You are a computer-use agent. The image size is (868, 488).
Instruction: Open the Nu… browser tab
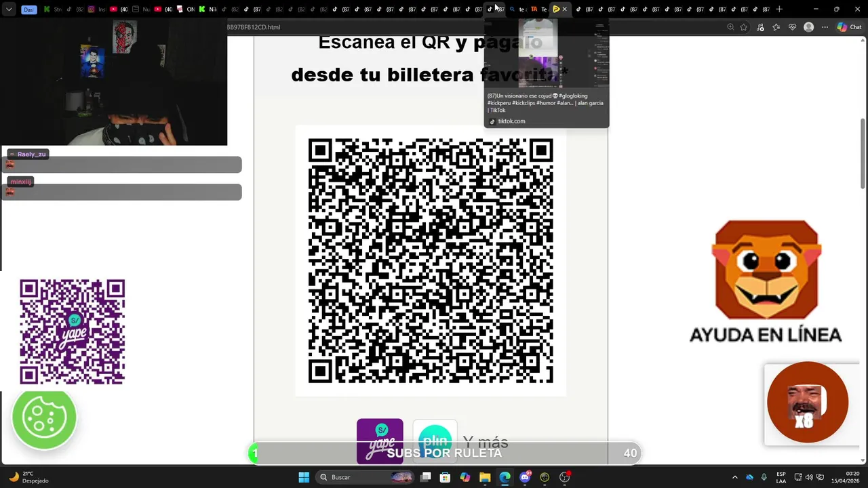pyautogui.click(x=142, y=9)
